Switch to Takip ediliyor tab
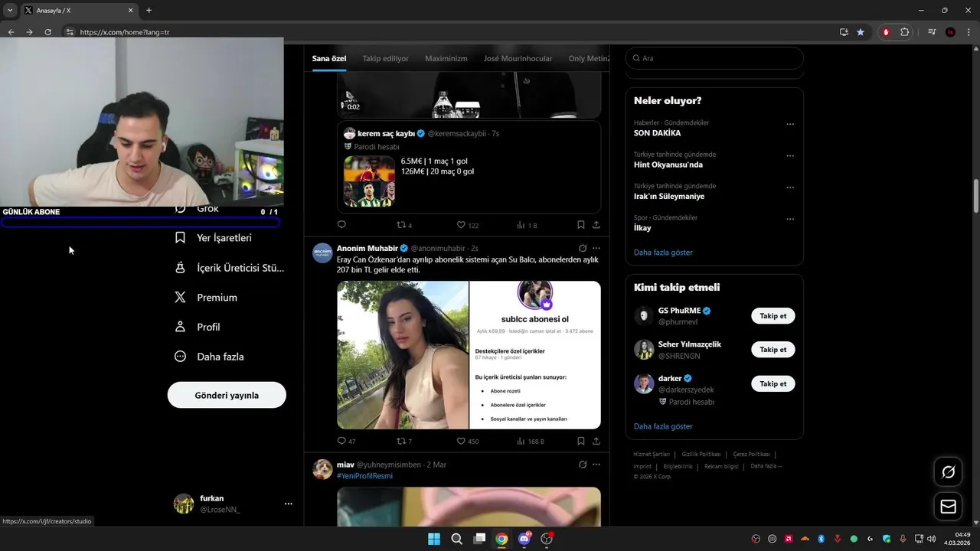The image size is (980, 551). pos(385,58)
